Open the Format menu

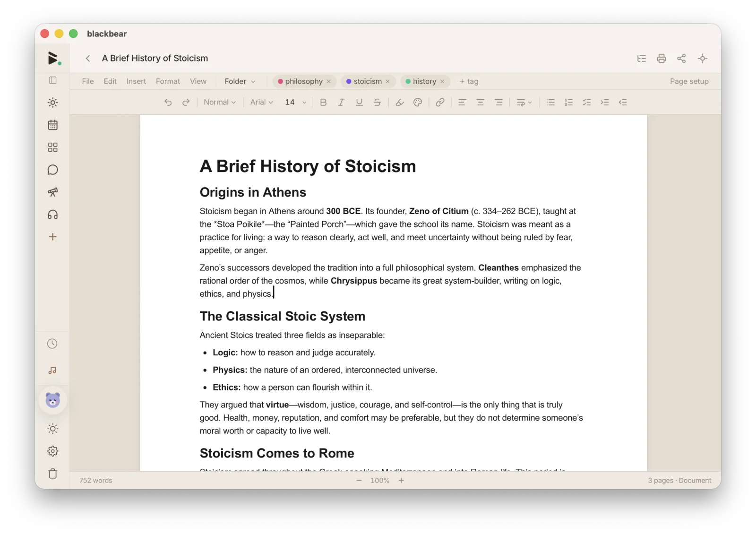click(168, 81)
